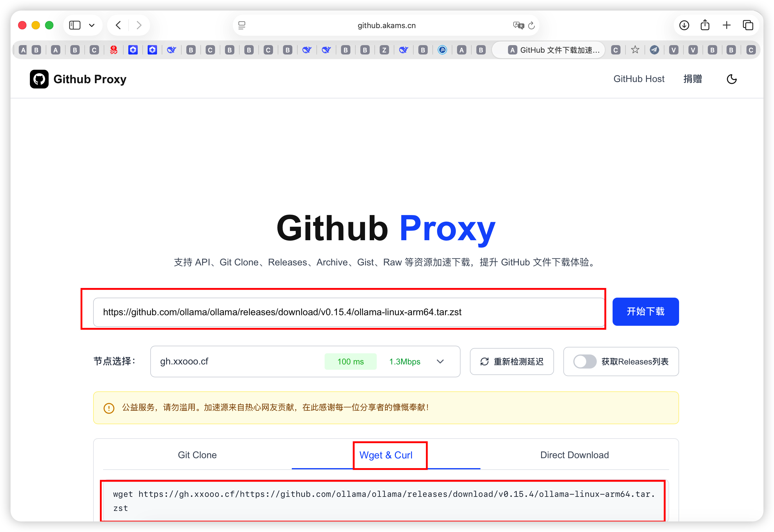Viewport: 774px width, 532px height.
Task: Click the Share icon in Safari toolbar
Action: [705, 25]
